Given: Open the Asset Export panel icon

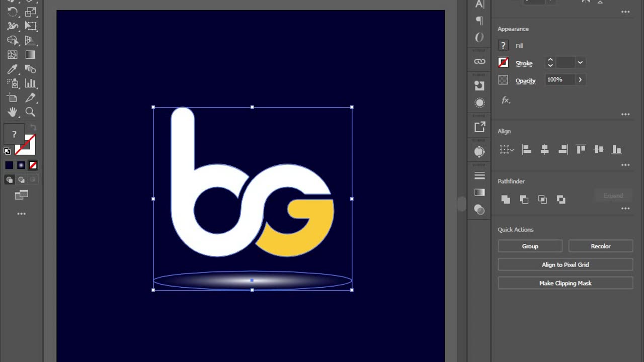Looking at the screenshot, I should point(479,127).
